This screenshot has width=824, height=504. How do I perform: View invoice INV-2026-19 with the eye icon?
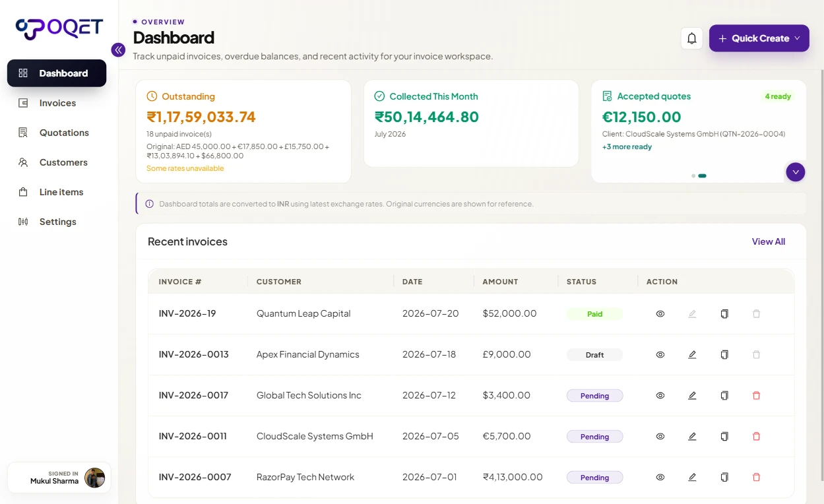[660, 314]
